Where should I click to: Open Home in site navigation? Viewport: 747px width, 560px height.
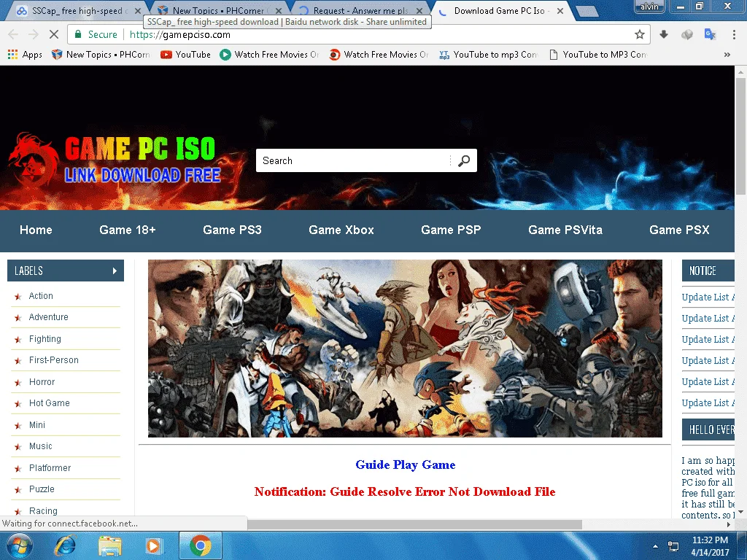coord(36,230)
